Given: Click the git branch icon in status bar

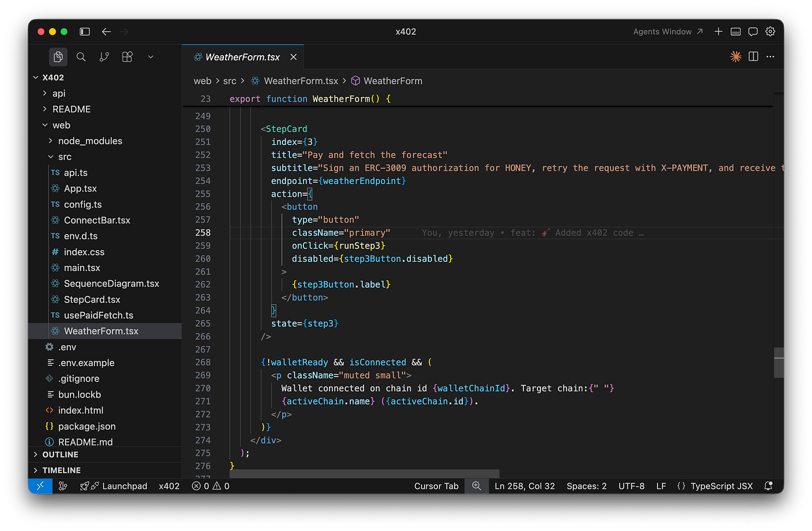Looking at the screenshot, I should (x=63, y=486).
